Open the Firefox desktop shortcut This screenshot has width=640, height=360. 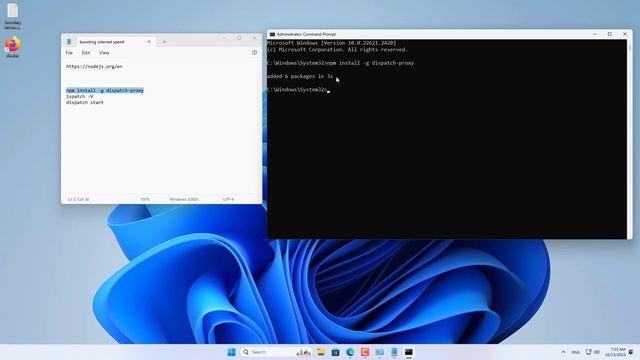coord(13,47)
